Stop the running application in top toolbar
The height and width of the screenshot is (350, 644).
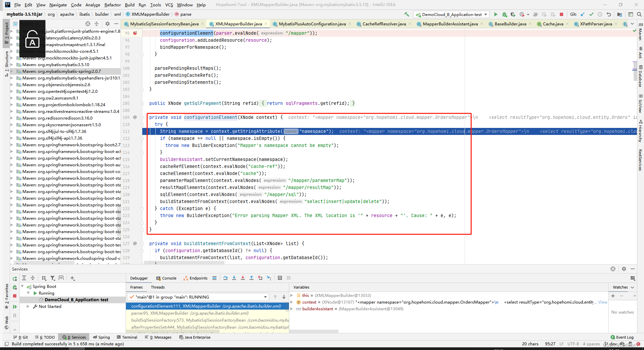(x=561, y=14)
